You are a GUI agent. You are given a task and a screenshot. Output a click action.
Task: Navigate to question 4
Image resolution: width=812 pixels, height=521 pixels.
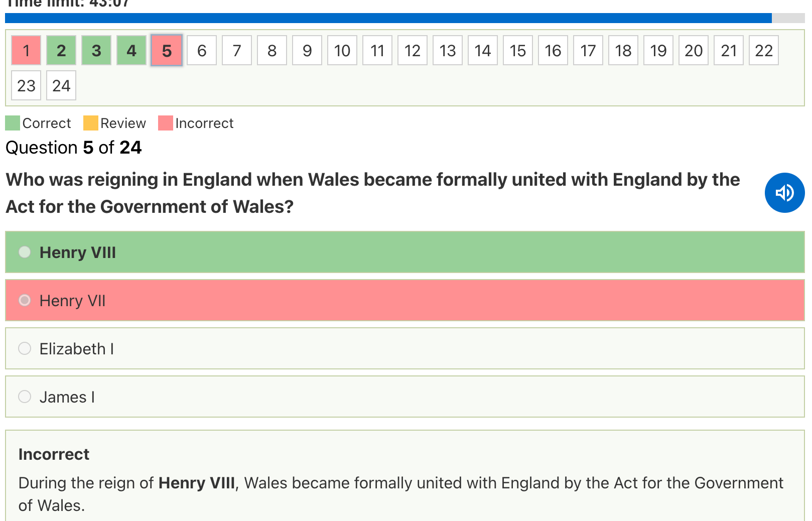click(x=131, y=50)
